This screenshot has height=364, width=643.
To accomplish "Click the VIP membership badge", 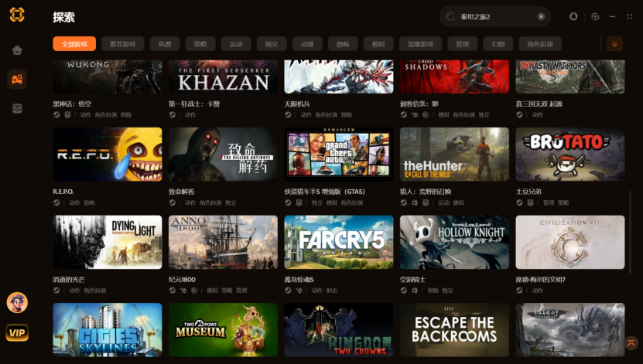I will point(17,332).
